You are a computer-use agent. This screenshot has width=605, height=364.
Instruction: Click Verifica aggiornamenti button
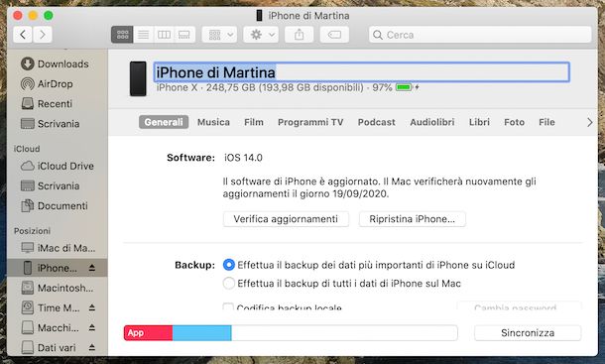click(286, 219)
